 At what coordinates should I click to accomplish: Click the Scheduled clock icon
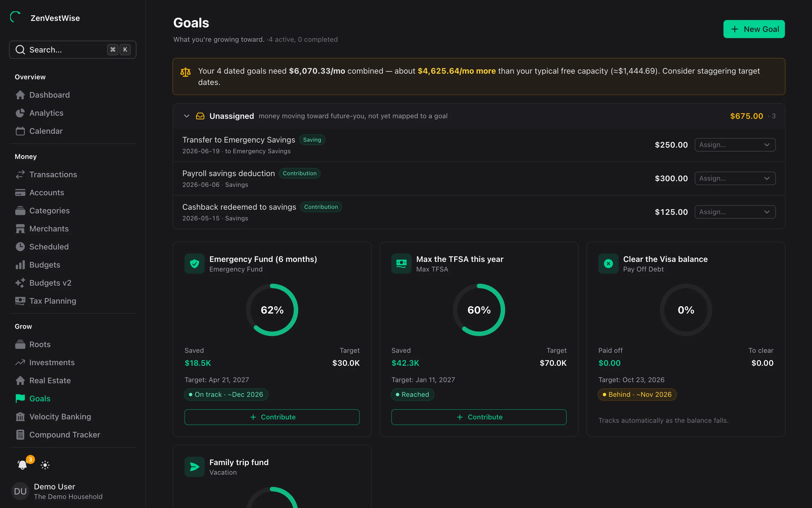pos(20,247)
